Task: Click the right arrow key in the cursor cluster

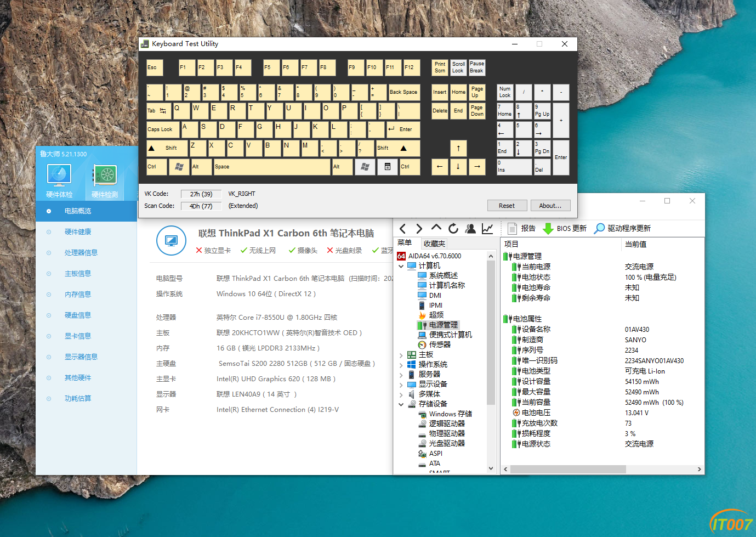Action: coord(477,167)
